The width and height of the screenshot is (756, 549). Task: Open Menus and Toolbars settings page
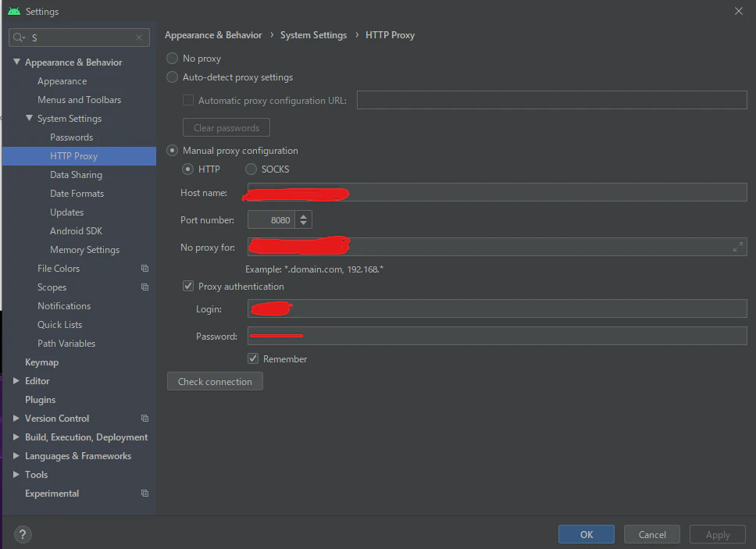click(79, 100)
